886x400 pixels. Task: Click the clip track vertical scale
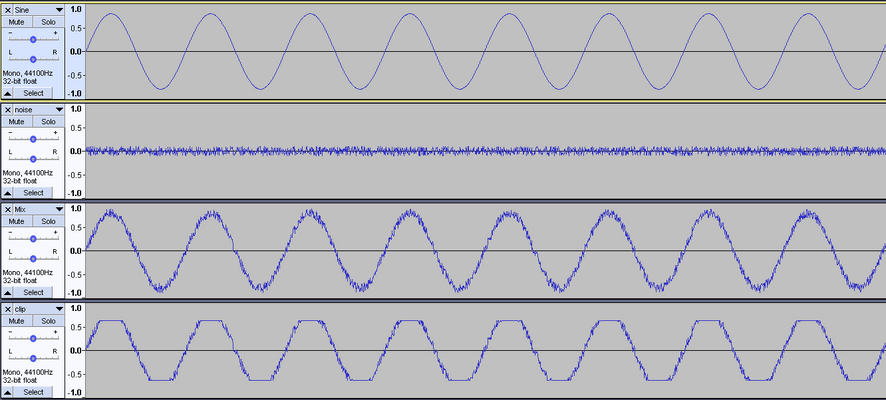click(75, 350)
